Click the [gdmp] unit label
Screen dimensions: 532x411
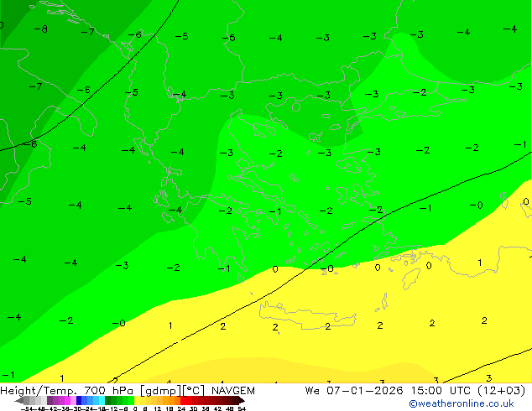[x=161, y=391]
